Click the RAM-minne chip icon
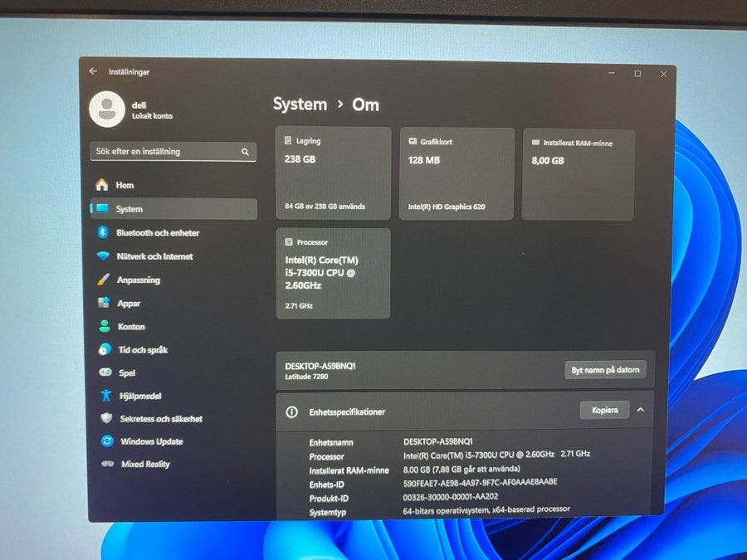This screenshot has width=747, height=560. [x=535, y=143]
